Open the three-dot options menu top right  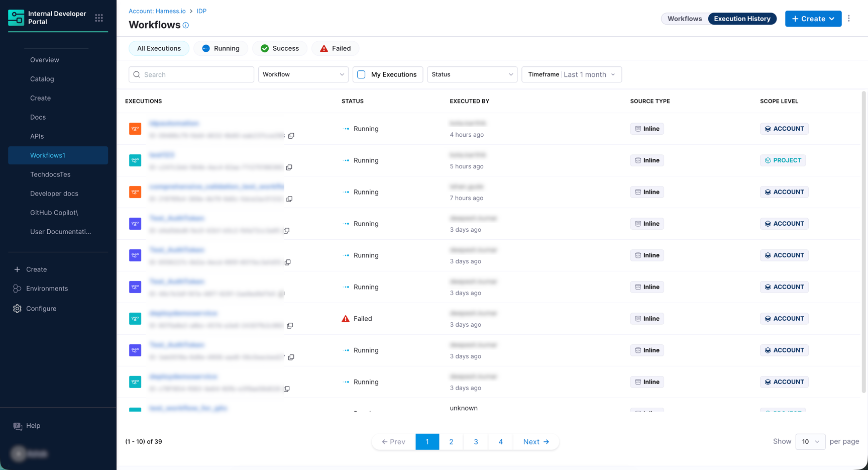click(x=849, y=18)
